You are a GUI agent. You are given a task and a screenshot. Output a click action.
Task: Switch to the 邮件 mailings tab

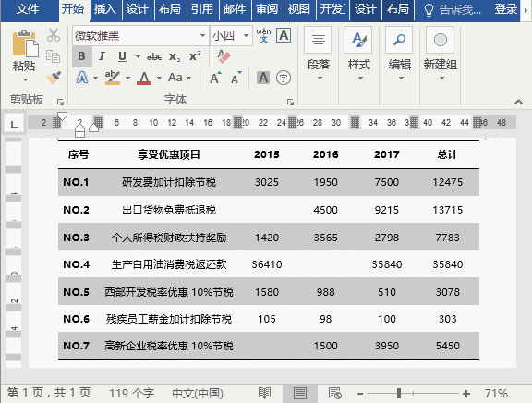235,9
